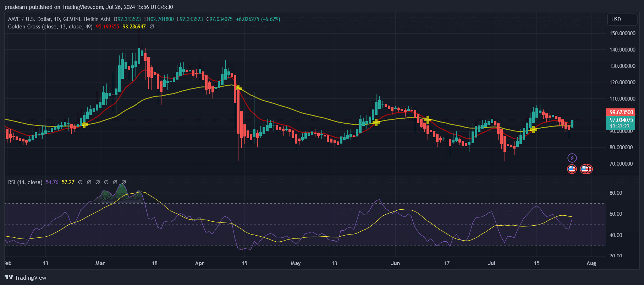The height and width of the screenshot is (285, 644).
Task: Click the red 99.623500 price label
Action: click(x=621, y=112)
